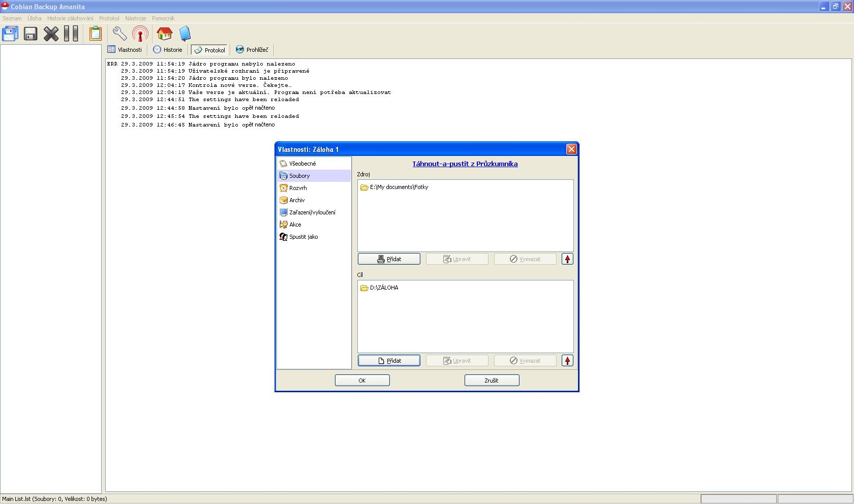The width and height of the screenshot is (854, 504).
Task: Open the Úloha menu
Action: pyautogui.click(x=35, y=18)
